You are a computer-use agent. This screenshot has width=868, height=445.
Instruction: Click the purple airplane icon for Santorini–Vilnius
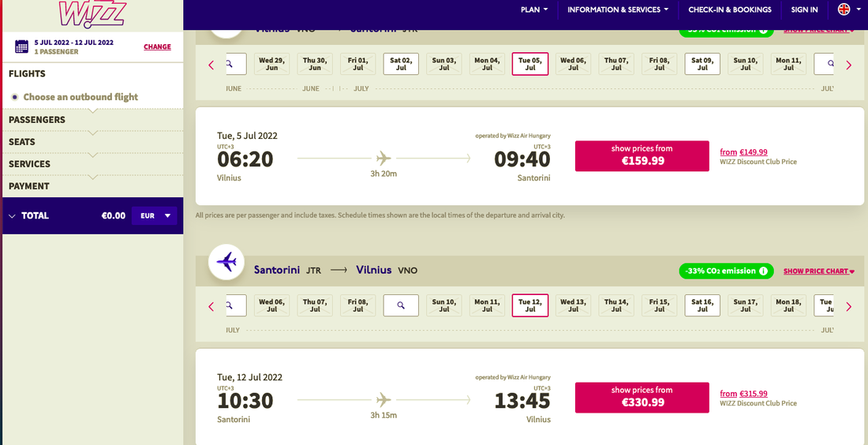pos(226,261)
